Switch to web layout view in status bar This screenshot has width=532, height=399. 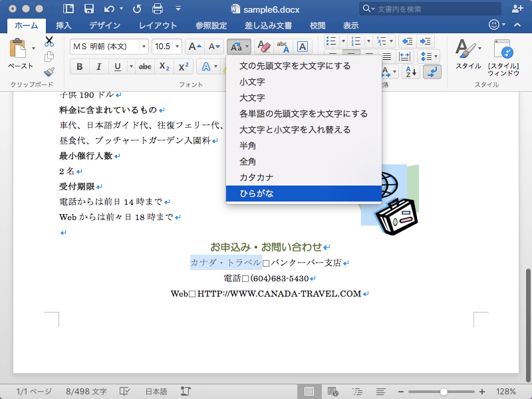coord(333,392)
